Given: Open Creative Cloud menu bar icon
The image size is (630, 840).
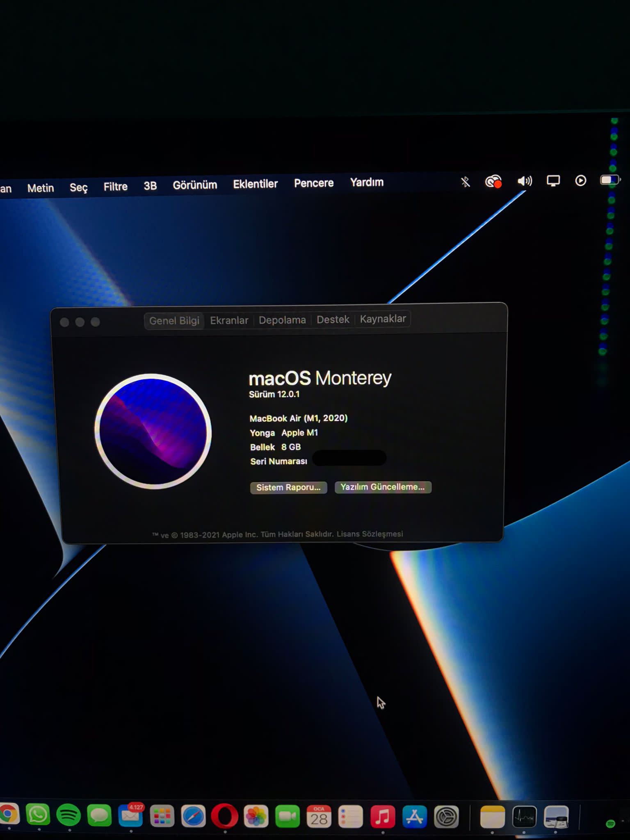Looking at the screenshot, I should [x=493, y=181].
